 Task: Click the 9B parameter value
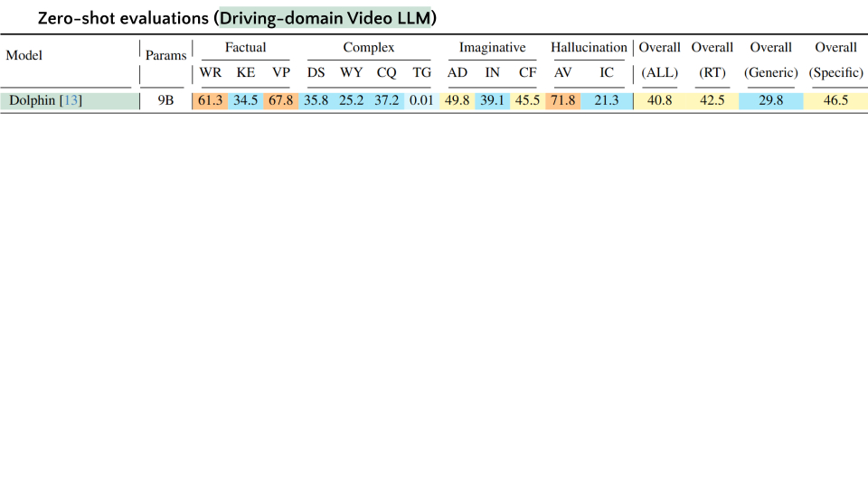(165, 100)
